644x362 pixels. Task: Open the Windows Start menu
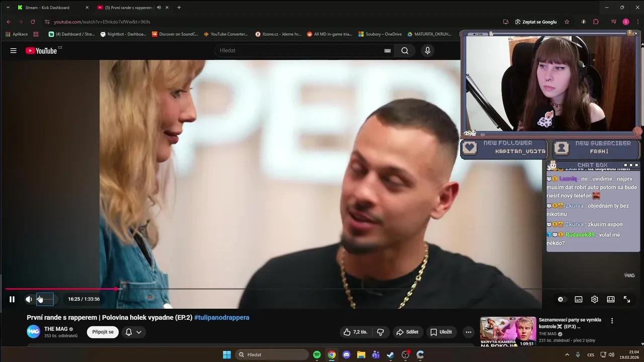[227, 354]
